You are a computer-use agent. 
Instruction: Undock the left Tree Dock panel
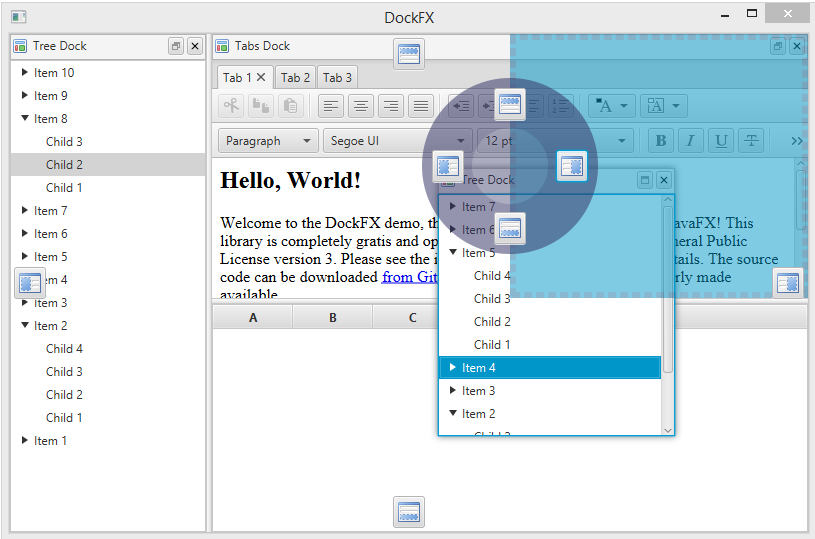pos(176,46)
